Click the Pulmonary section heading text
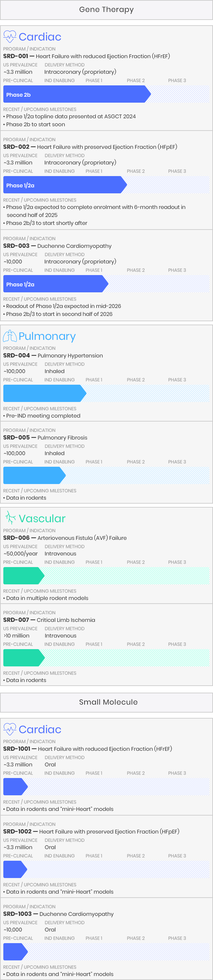This screenshot has width=213, height=980. click(x=47, y=336)
